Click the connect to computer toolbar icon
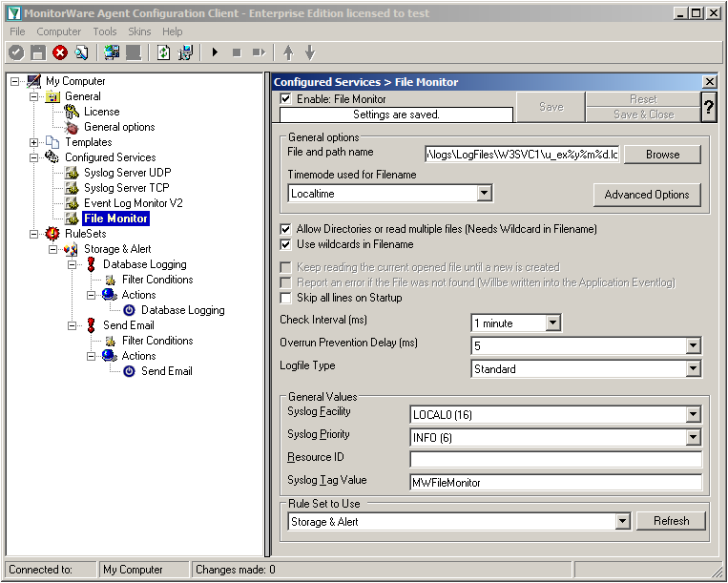This screenshot has height=583, width=728. pos(112,52)
